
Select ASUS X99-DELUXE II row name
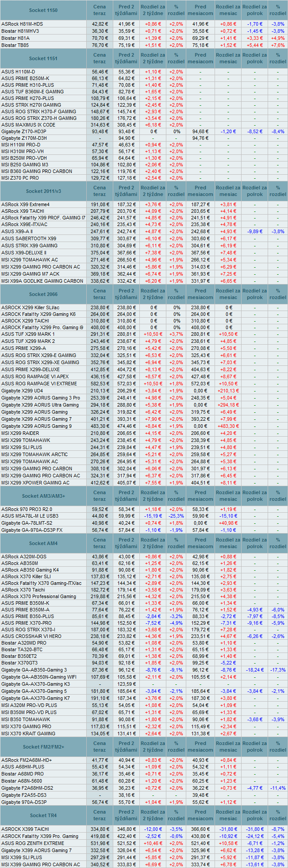24,253
